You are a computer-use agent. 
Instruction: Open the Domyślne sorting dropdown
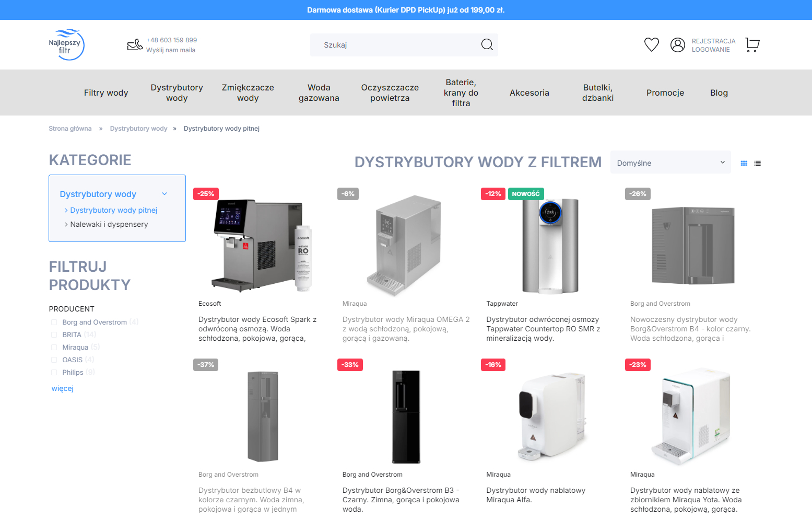tap(670, 163)
